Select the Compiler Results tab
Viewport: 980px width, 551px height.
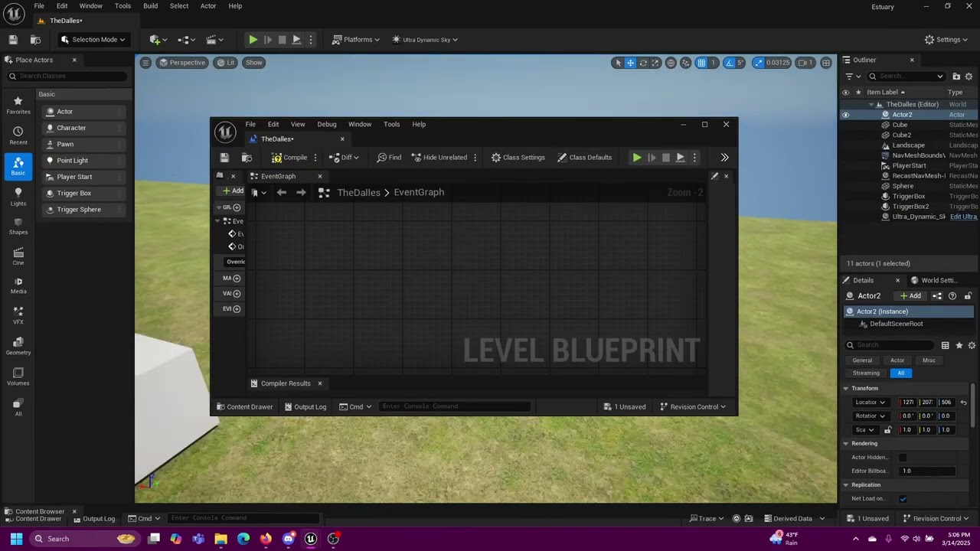[x=286, y=384]
